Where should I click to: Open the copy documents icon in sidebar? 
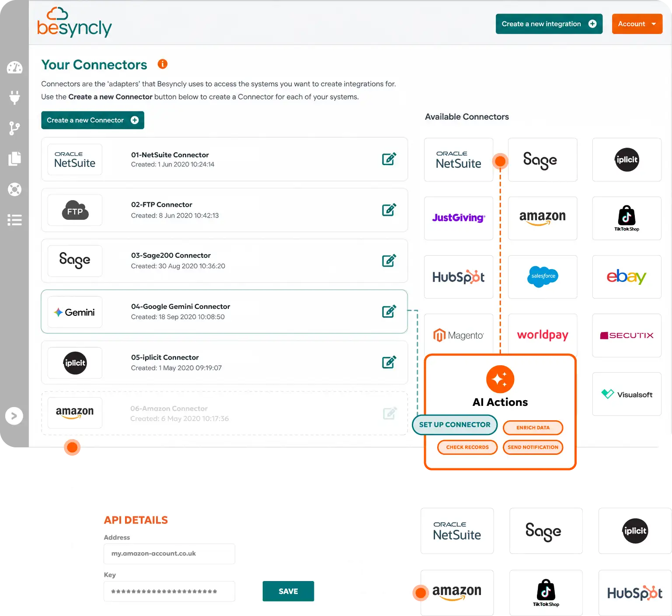pos(14,159)
